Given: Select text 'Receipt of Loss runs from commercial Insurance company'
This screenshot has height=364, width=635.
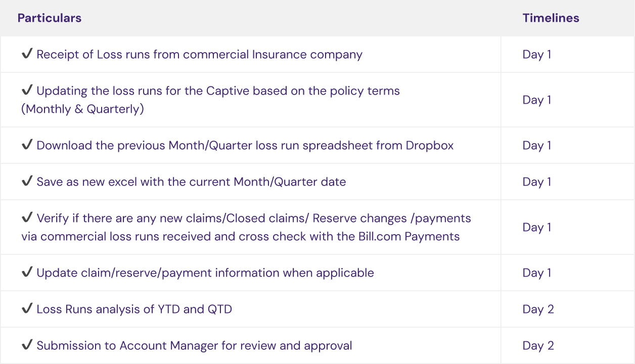Looking at the screenshot, I should [199, 55].
